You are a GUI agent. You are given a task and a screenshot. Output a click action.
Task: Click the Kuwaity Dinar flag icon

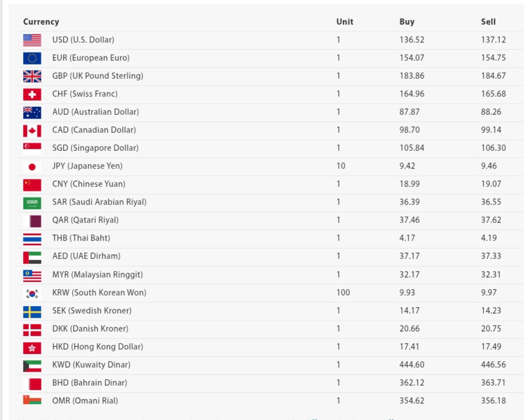point(32,365)
